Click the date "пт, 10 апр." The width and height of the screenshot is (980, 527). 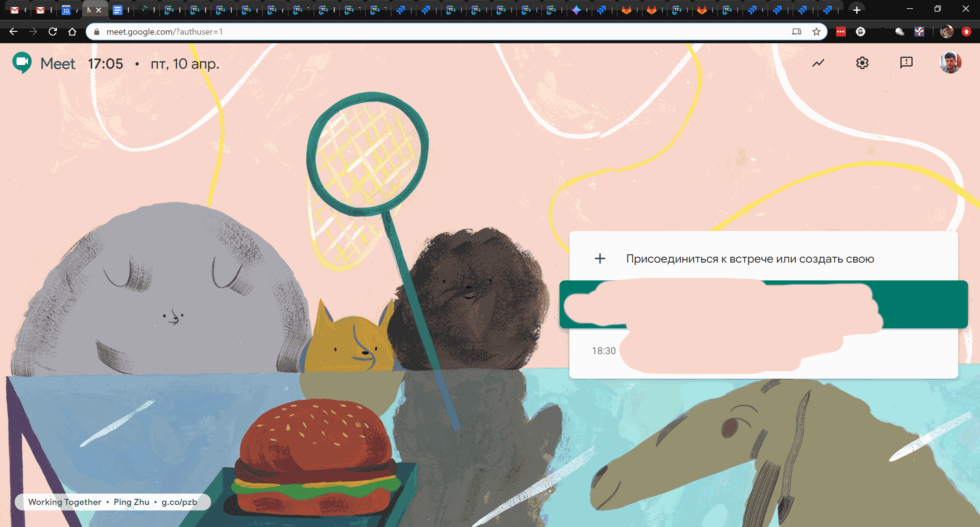tap(185, 64)
